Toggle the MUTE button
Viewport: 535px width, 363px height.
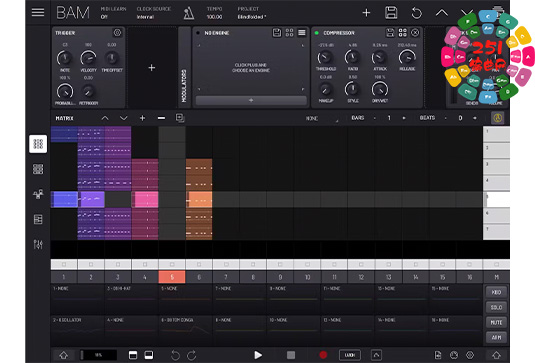[x=496, y=322]
